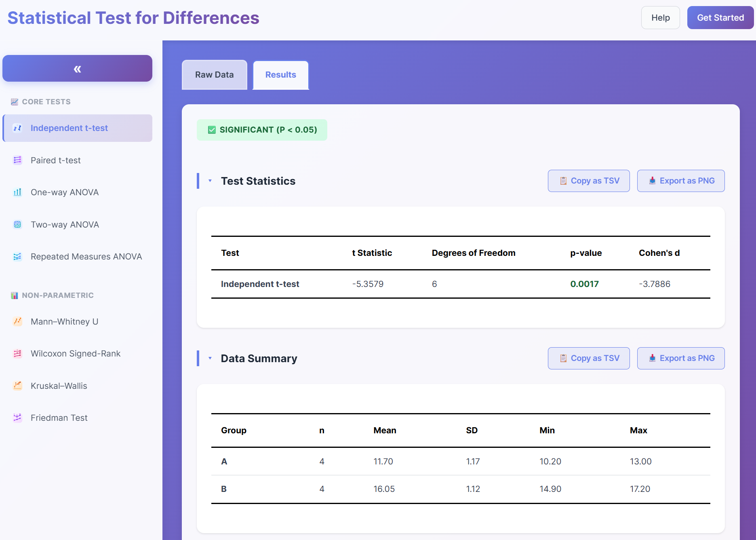Open One-way ANOVA via its bar chart icon

tap(17, 192)
